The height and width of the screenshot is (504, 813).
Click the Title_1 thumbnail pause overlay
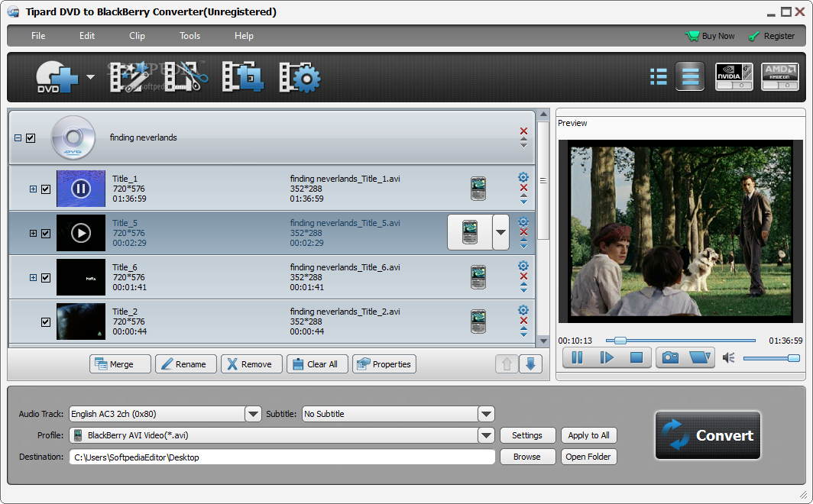(x=81, y=189)
